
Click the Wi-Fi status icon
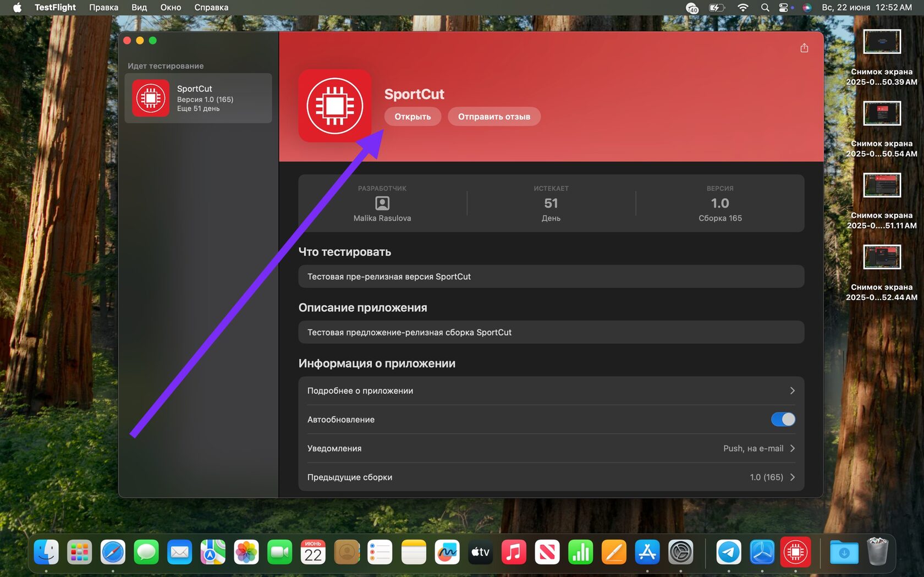743,8
